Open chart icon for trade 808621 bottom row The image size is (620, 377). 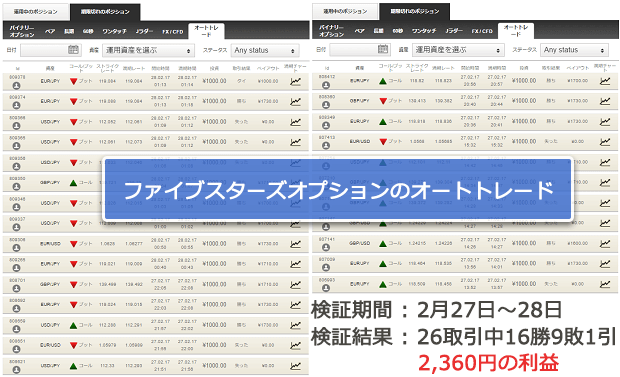pyautogui.click(x=295, y=366)
